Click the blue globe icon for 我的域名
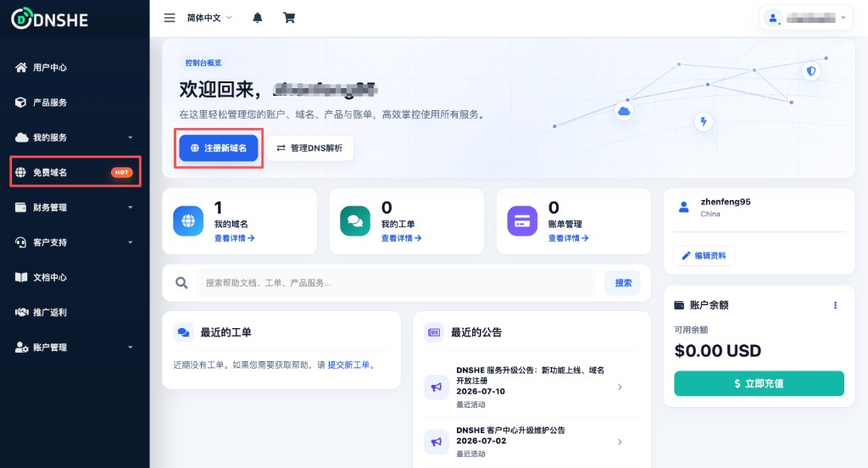The image size is (868, 468). (188, 221)
